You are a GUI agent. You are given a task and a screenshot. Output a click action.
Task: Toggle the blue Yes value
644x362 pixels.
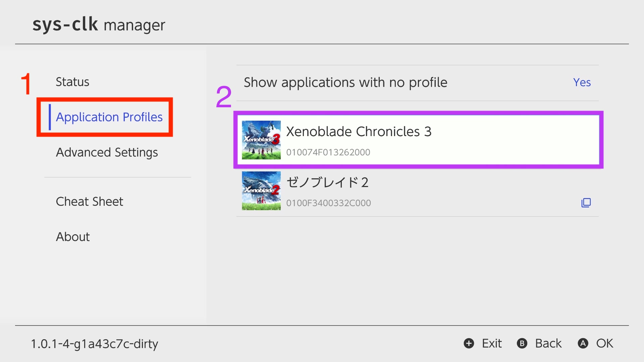582,82
